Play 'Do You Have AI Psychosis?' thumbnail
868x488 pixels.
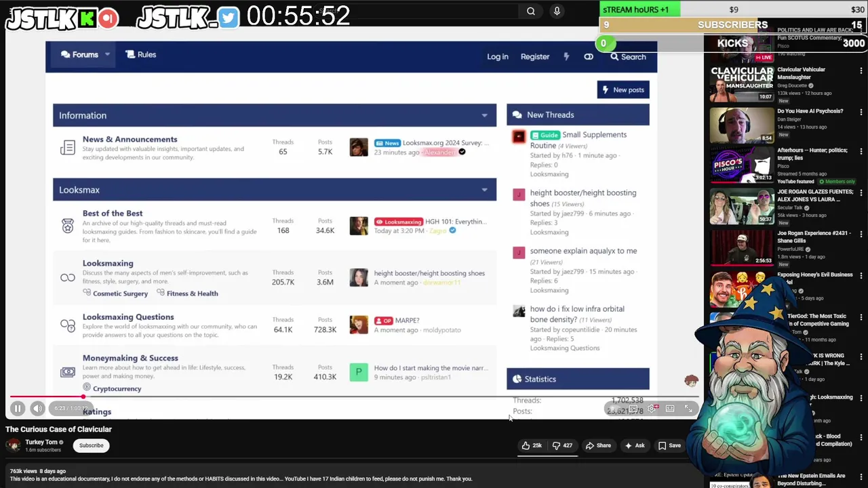click(x=741, y=125)
